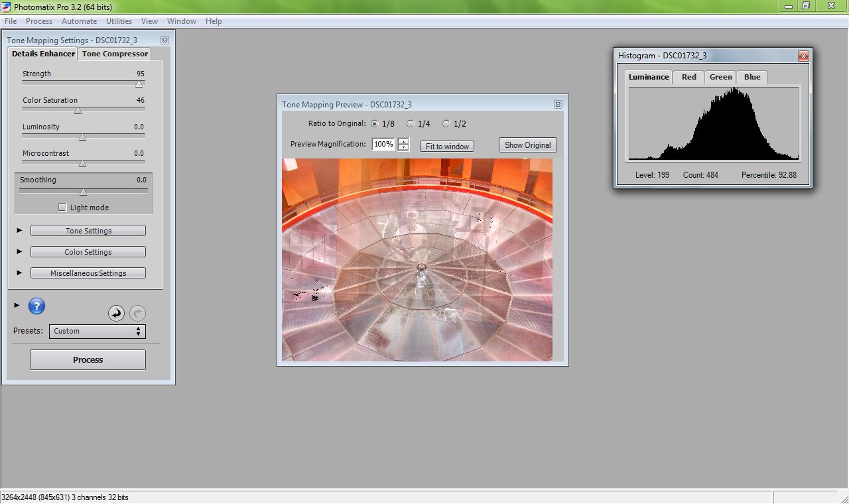Expand the Tone Settings section arrow
849x504 pixels.
click(19, 230)
